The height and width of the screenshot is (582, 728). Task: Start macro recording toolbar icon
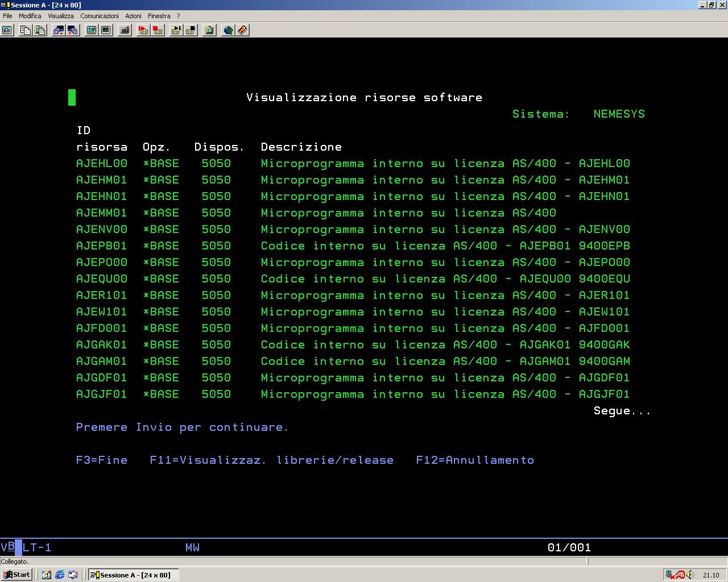(x=143, y=30)
